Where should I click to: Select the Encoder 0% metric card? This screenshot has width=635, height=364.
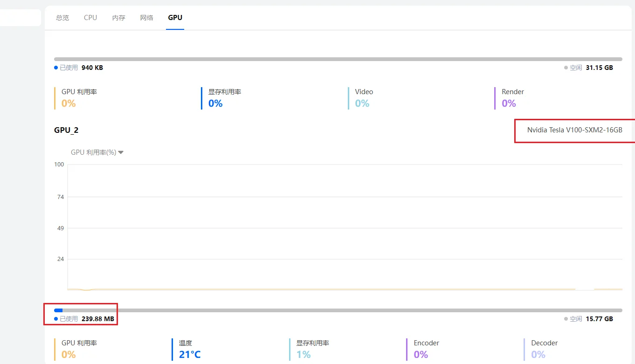click(426, 349)
